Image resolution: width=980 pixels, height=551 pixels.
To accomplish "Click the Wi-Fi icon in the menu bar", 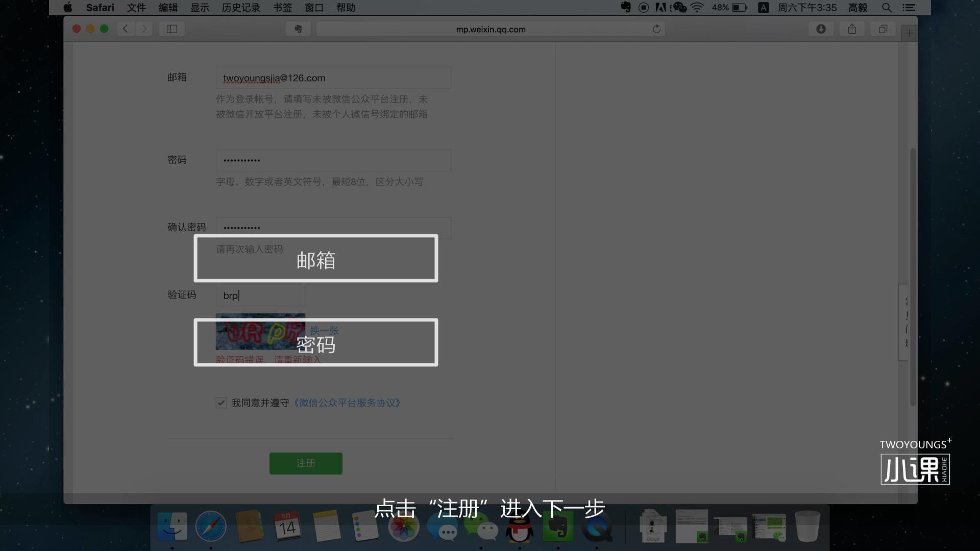I will (697, 8).
